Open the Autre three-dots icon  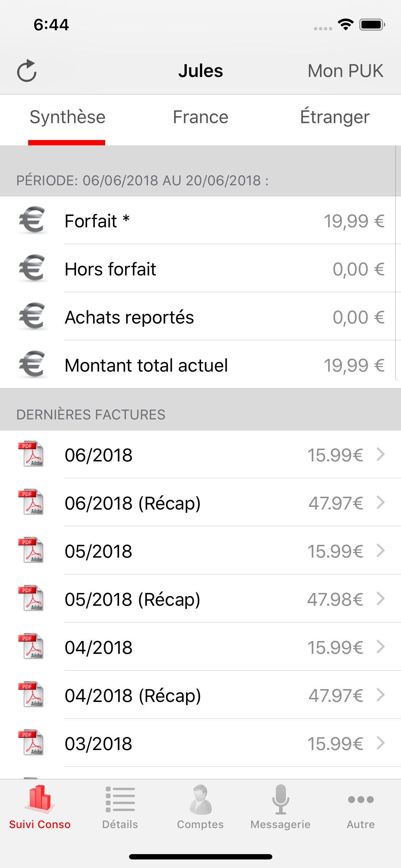click(361, 800)
